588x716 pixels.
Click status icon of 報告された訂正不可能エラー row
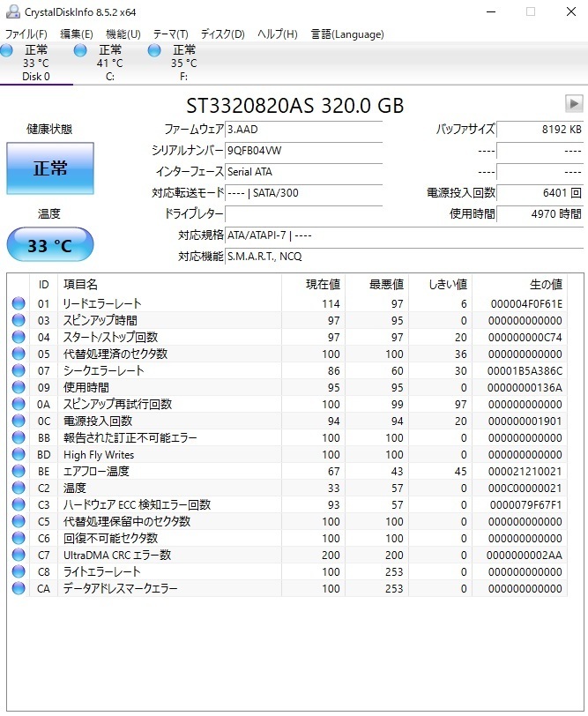point(19,437)
